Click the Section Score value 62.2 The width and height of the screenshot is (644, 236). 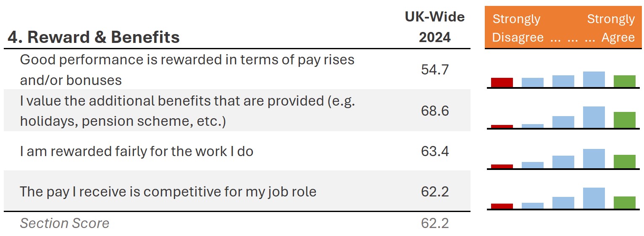point(435,223)
